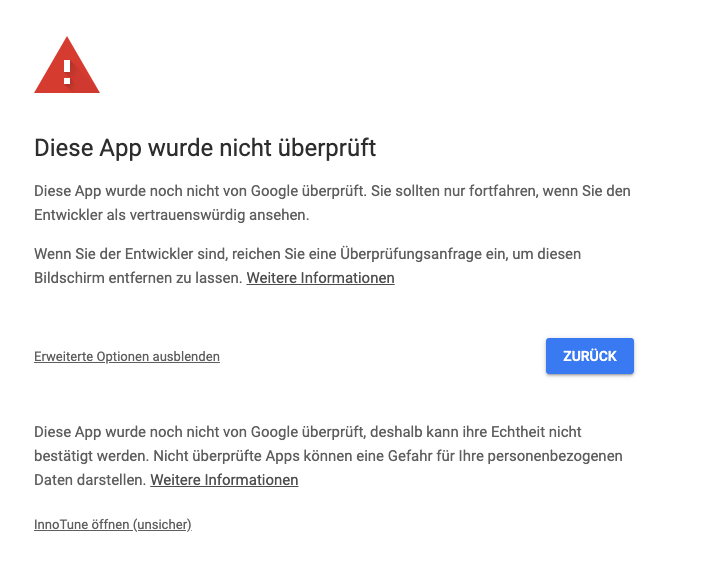Viewport: 701px width, 575px height.
Task: Open 'Weitere Informationen' link after 'Bildschirm entfernen zu lassen'
Action: pos(320,278)
